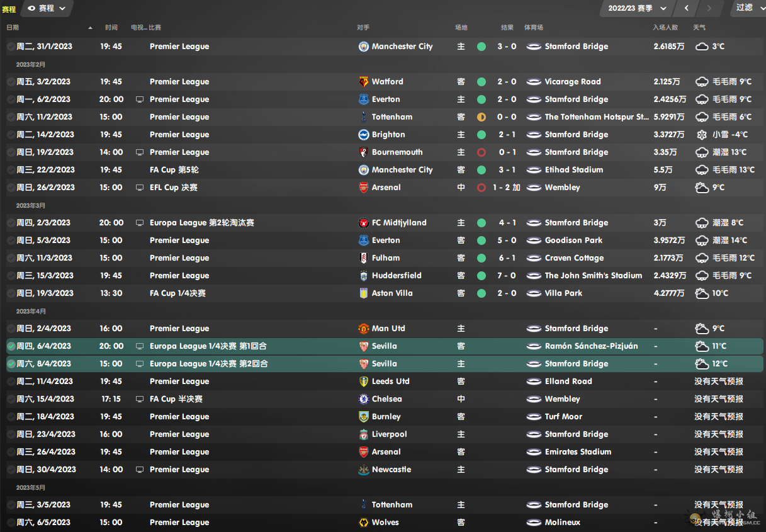
Task: Click the Manchester City crest on 31/1/2023 row
Action: tap(363, 47)
